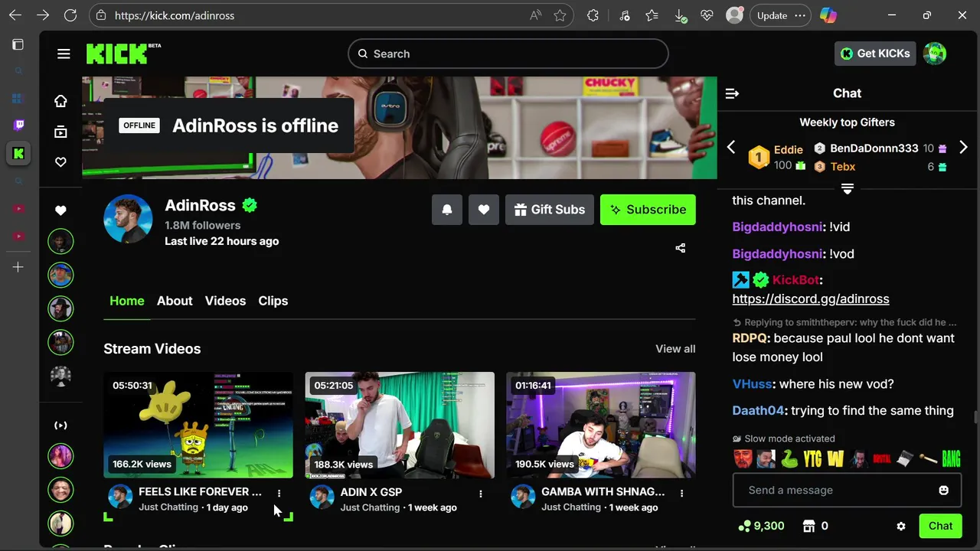Open options menu for ADIN X GSP video

click(481, 494)
